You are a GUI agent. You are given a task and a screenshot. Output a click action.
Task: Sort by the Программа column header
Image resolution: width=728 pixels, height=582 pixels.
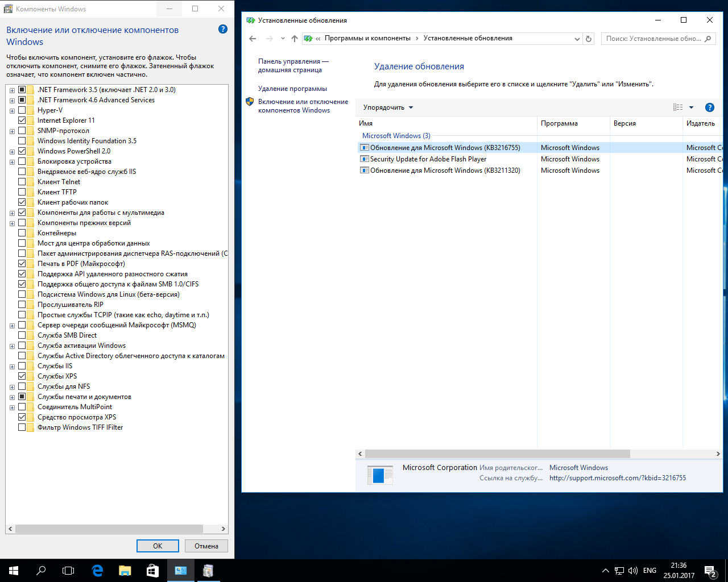click(573, 123)
